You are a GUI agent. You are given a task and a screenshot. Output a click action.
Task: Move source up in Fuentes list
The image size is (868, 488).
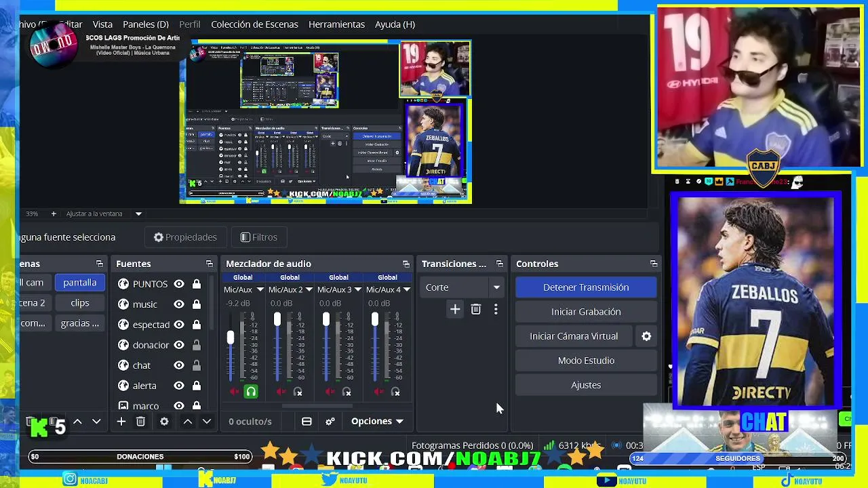click(188, 422)
